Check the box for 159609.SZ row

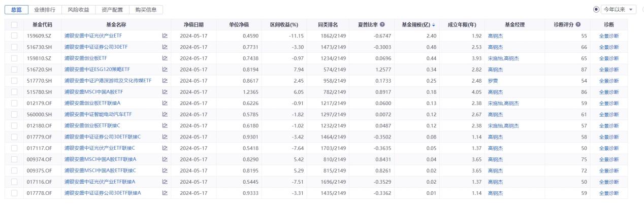[14, 36]
